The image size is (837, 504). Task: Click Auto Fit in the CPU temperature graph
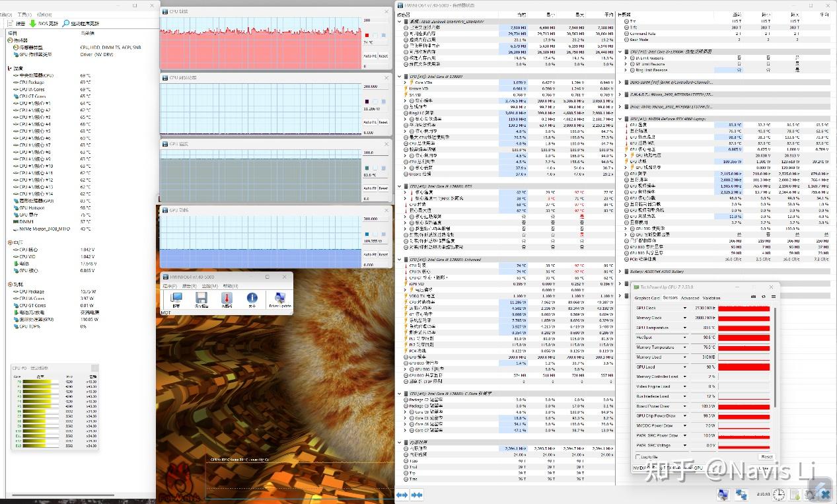pos(370,56)
